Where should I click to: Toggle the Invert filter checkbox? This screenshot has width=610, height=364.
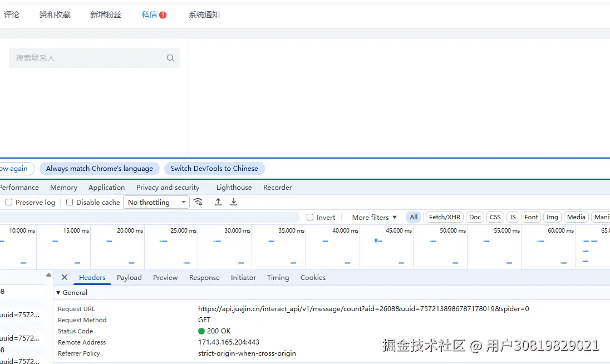[310, 217]
